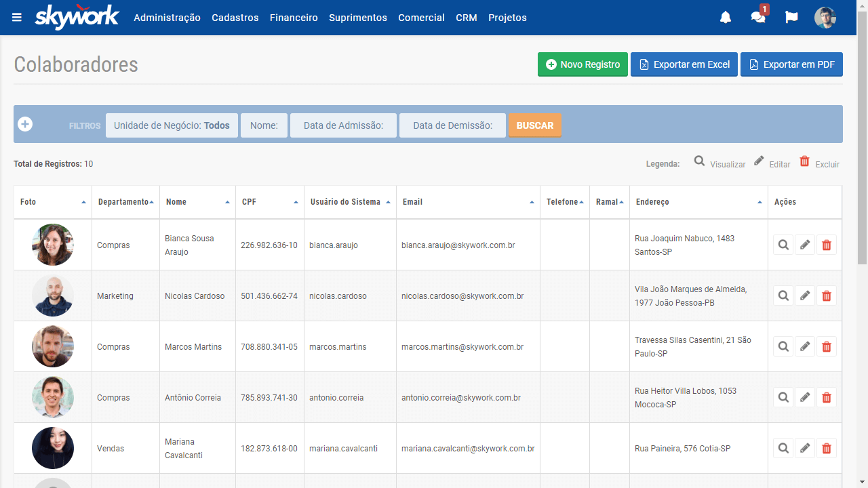
Task: Edit Nicolas Cardoso's record
Action: tap(805, 296)
